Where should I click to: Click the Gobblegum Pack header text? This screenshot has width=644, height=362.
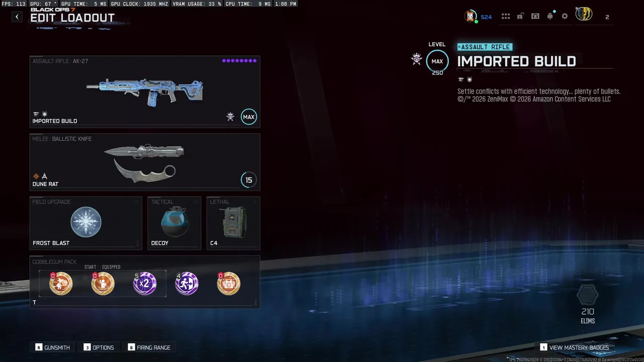tap(54, 262)
